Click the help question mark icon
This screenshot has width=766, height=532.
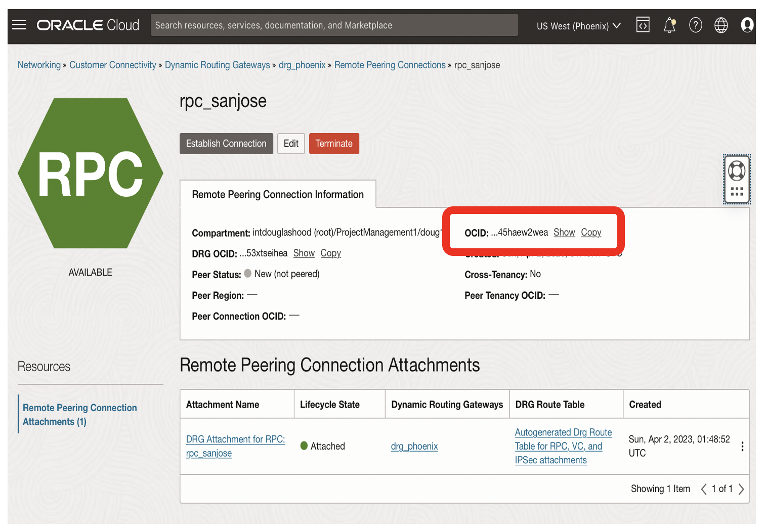tap(696, 25)
